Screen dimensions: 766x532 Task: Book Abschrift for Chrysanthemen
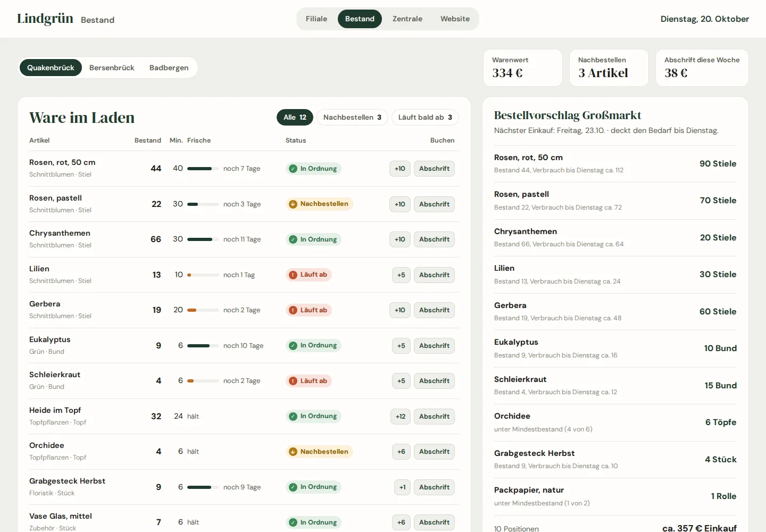point(434,239)
